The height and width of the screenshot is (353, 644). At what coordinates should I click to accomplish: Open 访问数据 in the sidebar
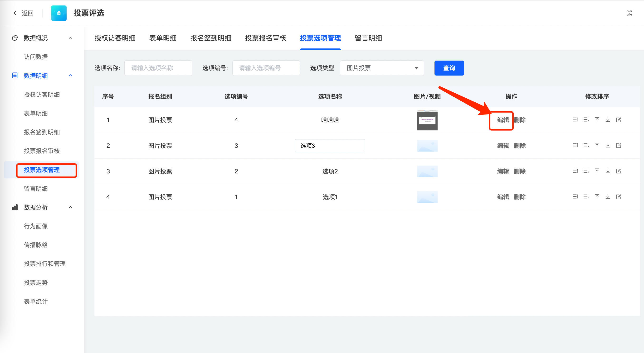coord(36,57)
